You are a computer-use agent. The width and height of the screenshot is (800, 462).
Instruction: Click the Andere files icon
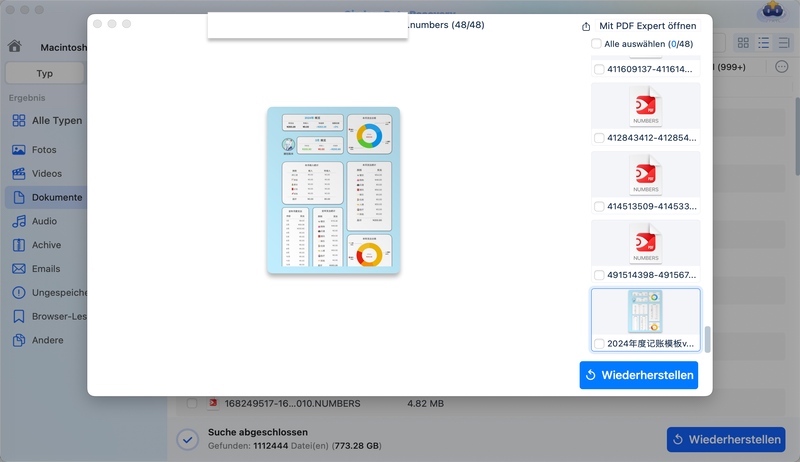click(19, 340)
